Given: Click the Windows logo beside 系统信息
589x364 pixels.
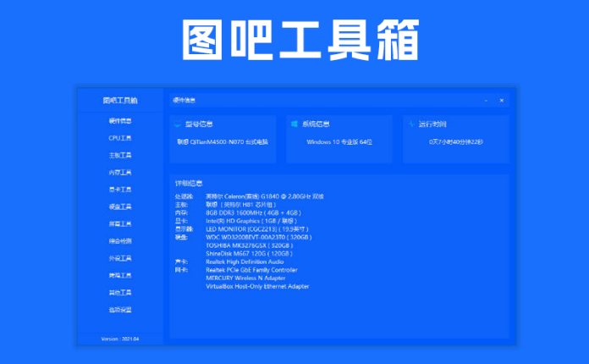Looking at the screenshot, I should coord(294,124).
